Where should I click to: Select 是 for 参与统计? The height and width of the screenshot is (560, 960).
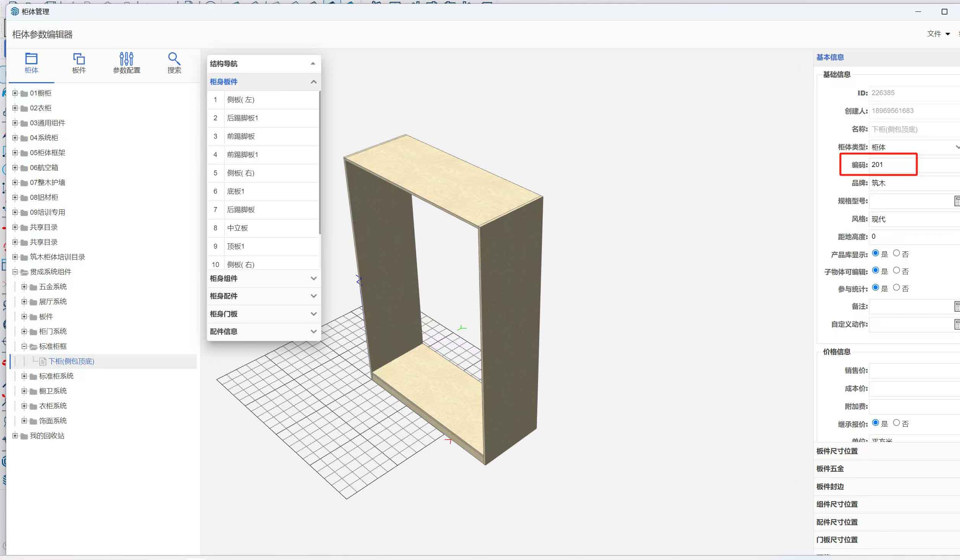876,288
